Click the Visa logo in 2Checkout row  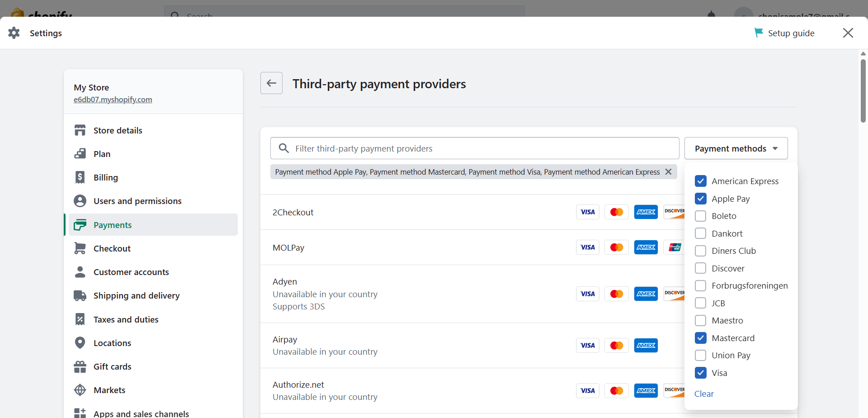pyautogui.click(x=588, y=212)
